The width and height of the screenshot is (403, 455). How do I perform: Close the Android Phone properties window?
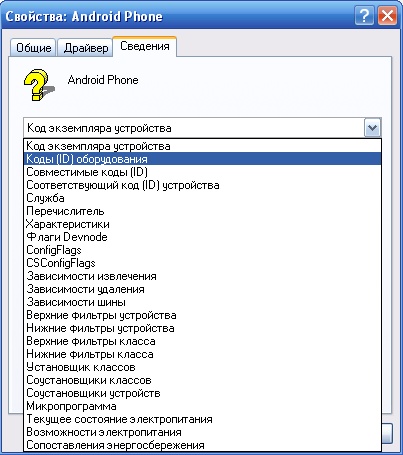coord(387,15)
